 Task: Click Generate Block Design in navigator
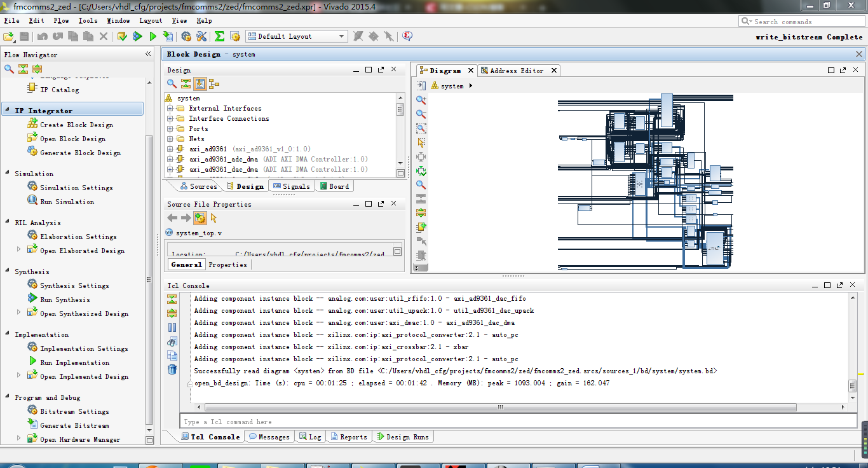[80, 153]
